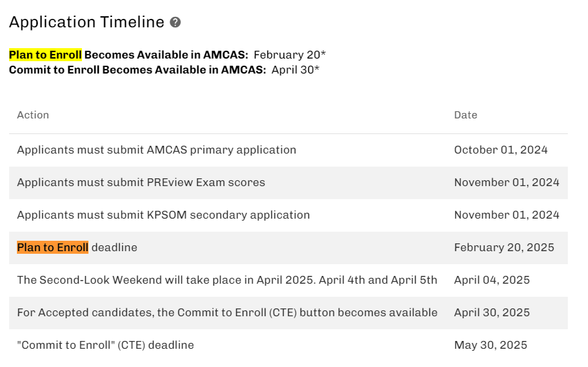The width and height of the screenshot is (588, 367).
Task: Click the April 30* availability date
Action: pos(295,70)
